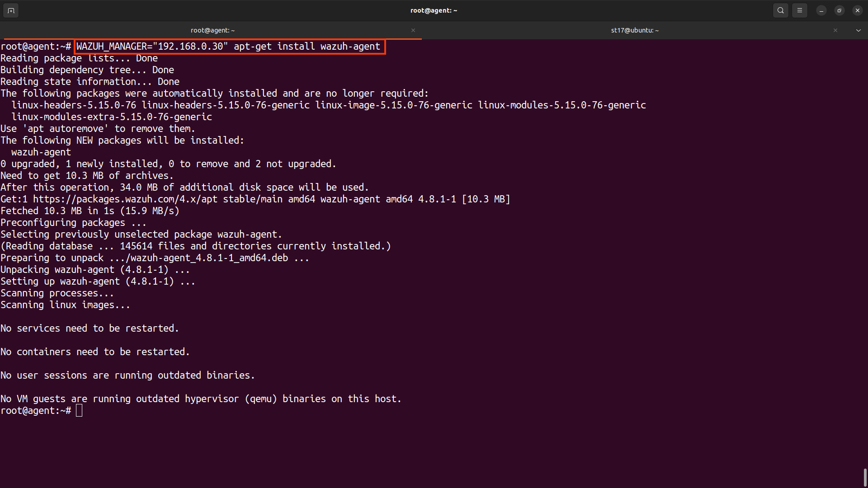
Task: Open a new terminal tab
Action: [11, 10]
